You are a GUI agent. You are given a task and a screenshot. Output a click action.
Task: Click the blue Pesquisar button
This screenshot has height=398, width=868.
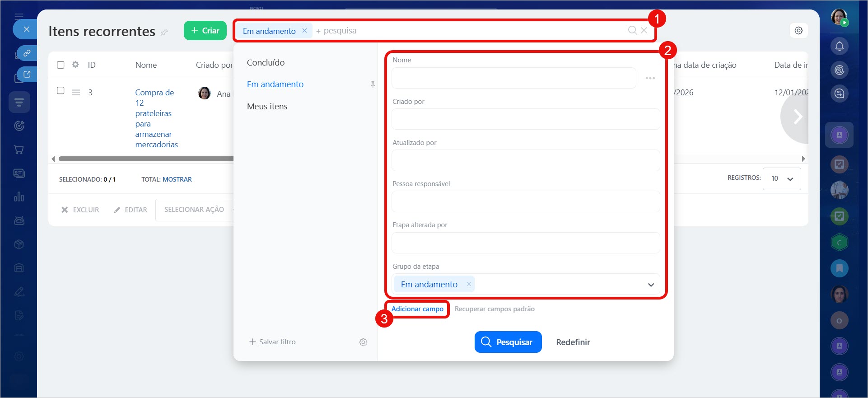[508, 342]
